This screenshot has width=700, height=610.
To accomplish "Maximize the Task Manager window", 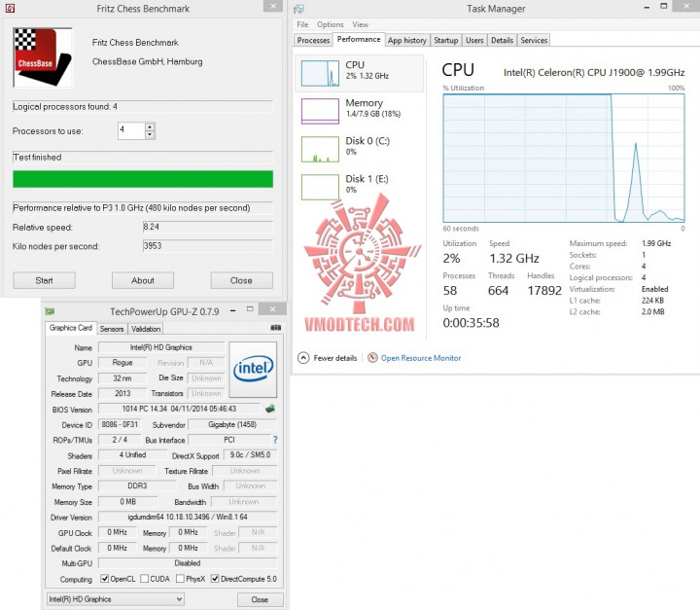I will click(x=664, y=6).
